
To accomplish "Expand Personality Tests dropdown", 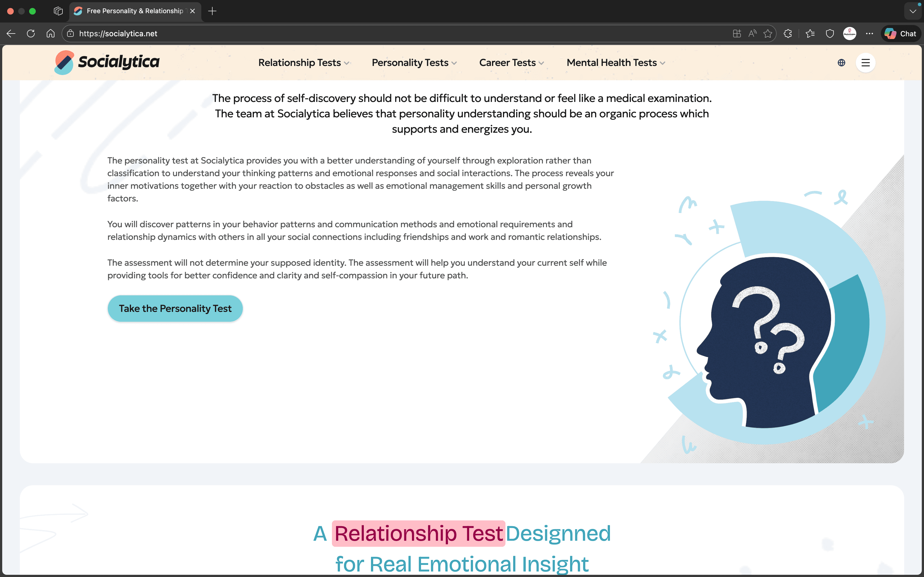I will point(414,63).
